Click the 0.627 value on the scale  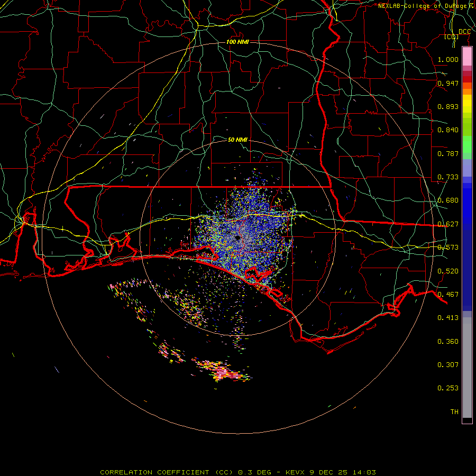point(448,224)
